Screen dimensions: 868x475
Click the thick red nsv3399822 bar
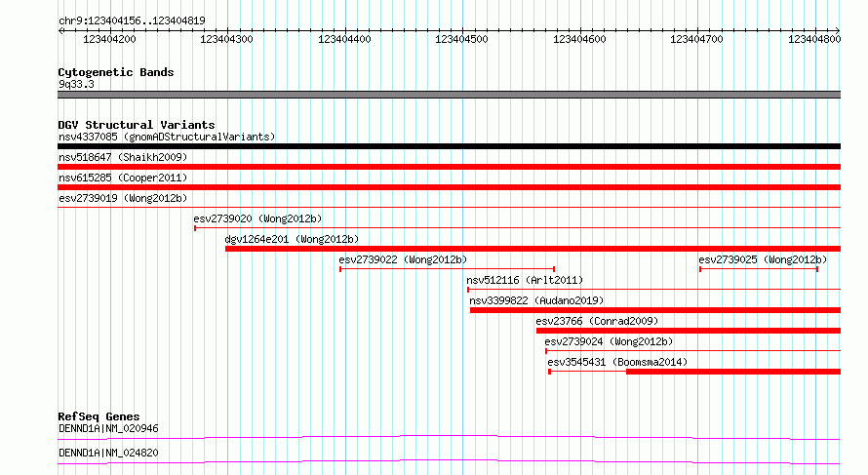(655, 310)
